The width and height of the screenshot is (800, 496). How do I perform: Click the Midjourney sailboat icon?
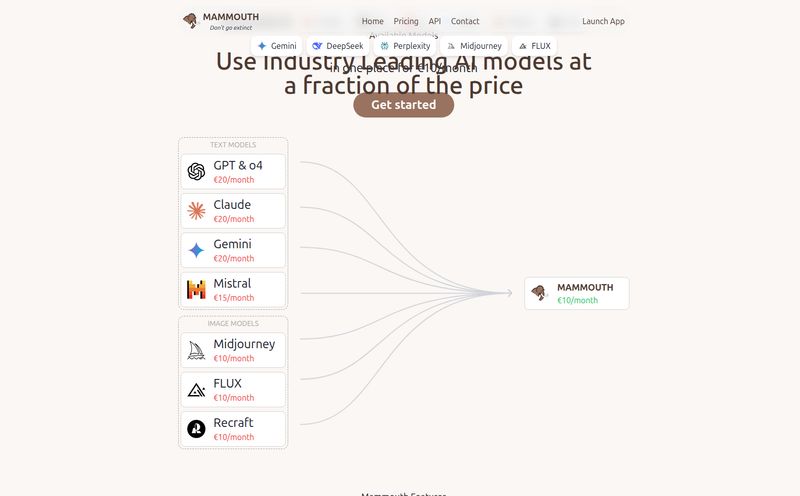click(196, 350)
